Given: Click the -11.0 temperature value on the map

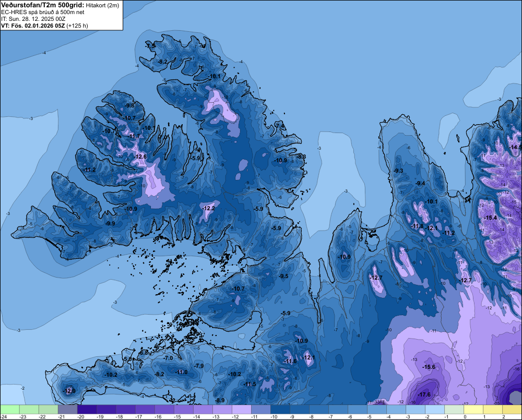Looking at the screenshot, I should tap(182, 372).
